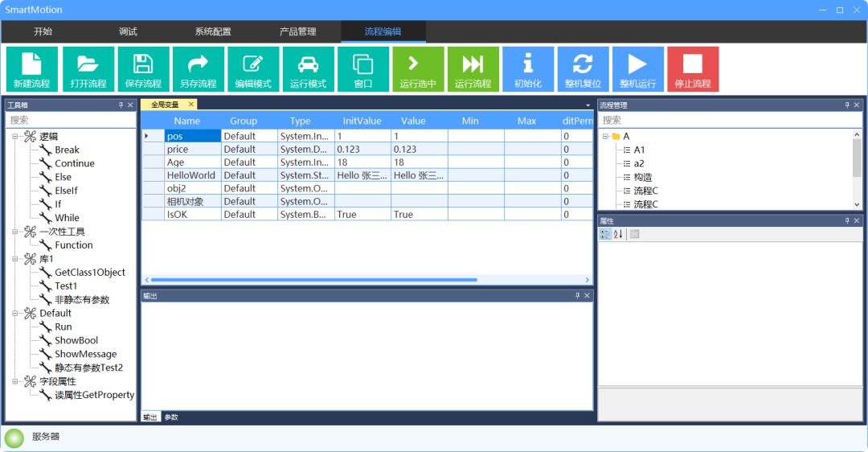Screen dimensions: 868x452
Task: Pin the 工具箱 toolbox panel
Action: 121,105
